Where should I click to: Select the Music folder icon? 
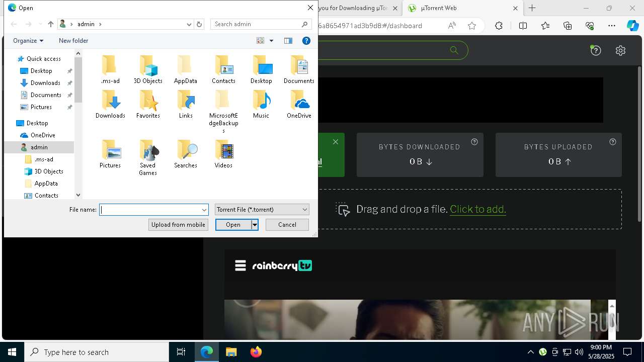[261, 100]
